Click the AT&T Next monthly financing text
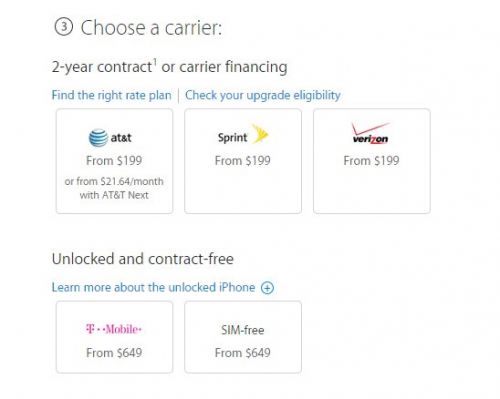The image size is (500, 399). point(114,188)
